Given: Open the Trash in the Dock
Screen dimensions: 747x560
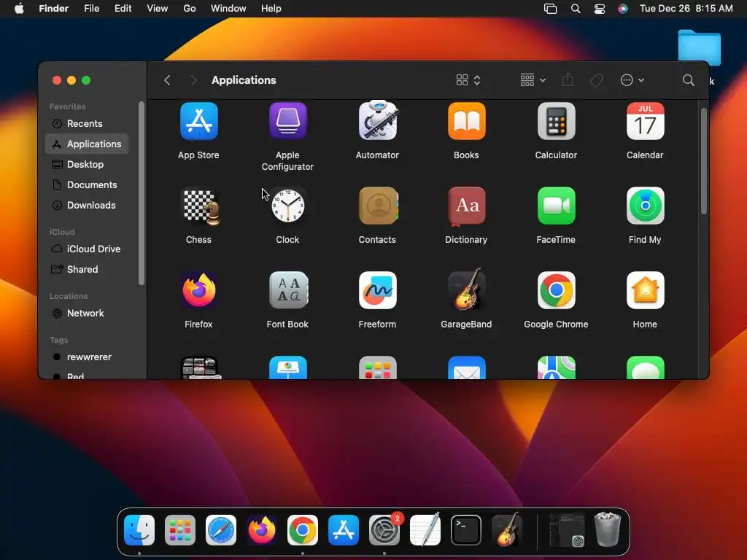Looking at the screenshot, I should [x=608, y=529].
